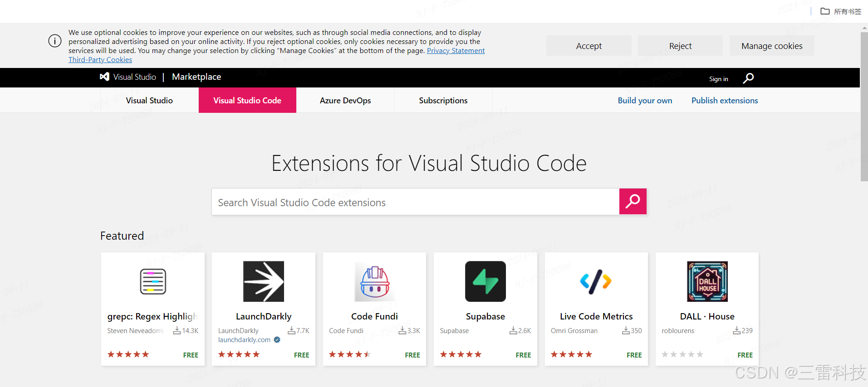Click the Live Code Metrics 350 downloads icon
Screen dimensions: 868x387
click(x=626, y=330)
